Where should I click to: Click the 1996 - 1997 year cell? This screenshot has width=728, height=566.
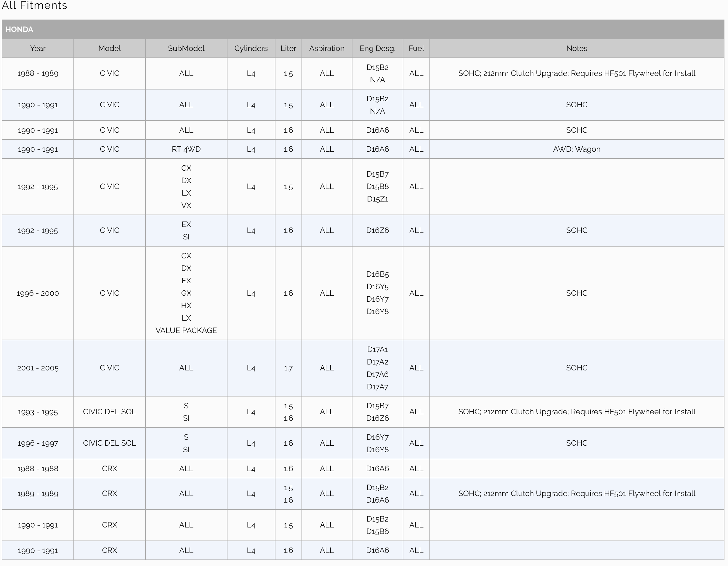click(x=38, y=443)
